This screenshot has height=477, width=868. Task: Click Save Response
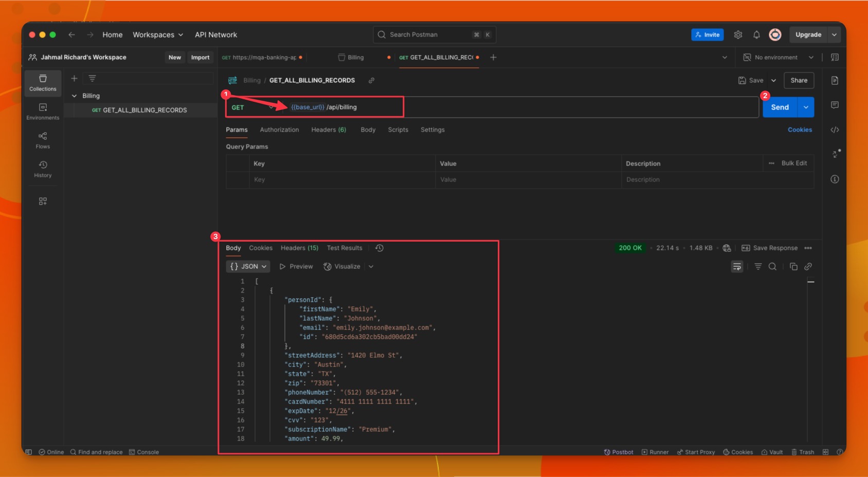(x=770, y=248)
